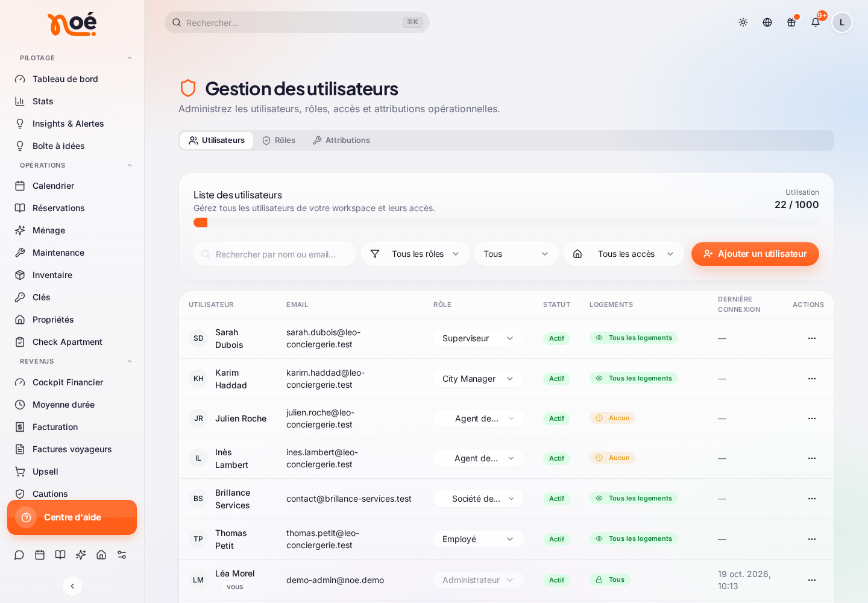Open the gift icon in top bar
Image resolution: width=868 pixels, height=603 pixels.
[x=791, y=22]
